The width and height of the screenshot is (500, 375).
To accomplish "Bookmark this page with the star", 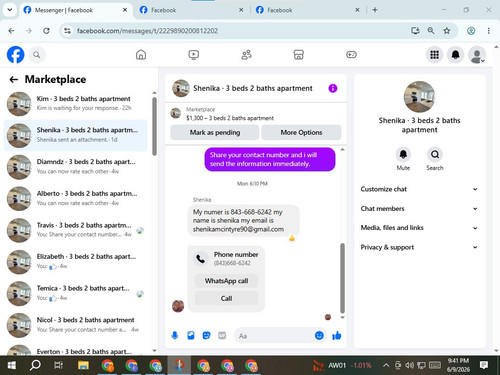I will [447, 31].
